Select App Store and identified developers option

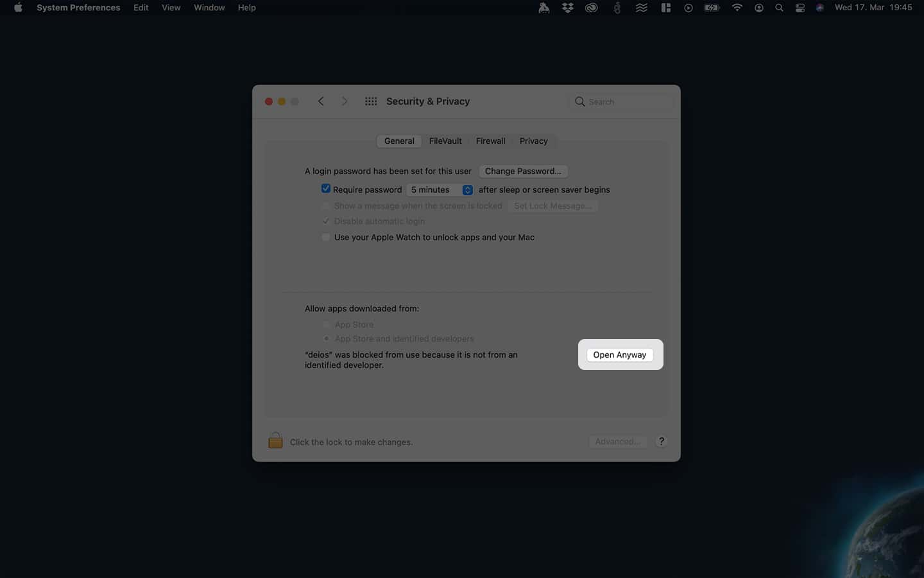click(327, 338)
